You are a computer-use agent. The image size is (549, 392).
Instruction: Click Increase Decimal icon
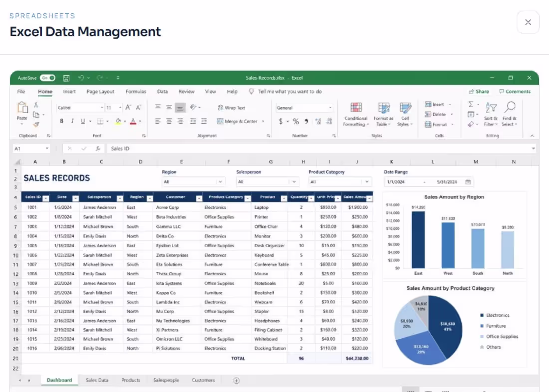click(318, 122)
